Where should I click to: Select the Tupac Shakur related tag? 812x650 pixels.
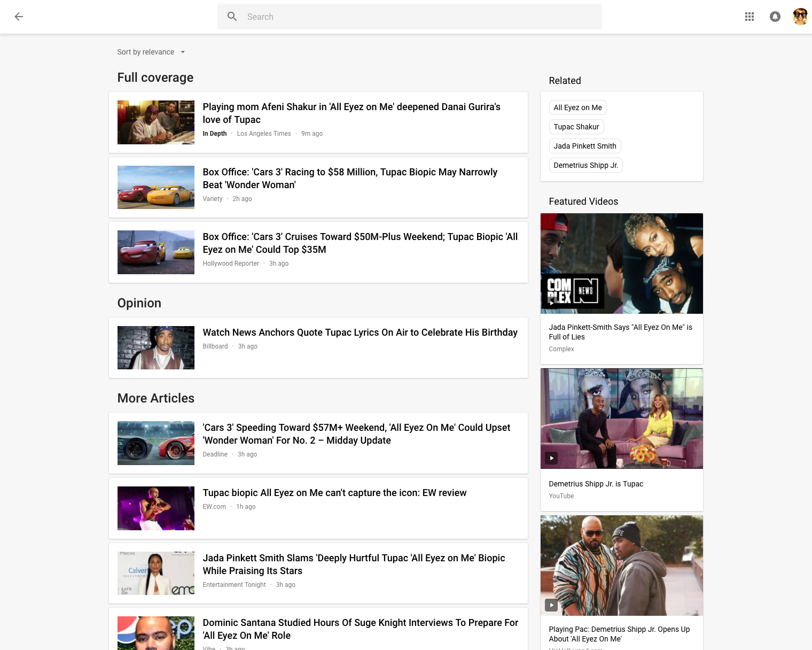[x=576, y=127]
